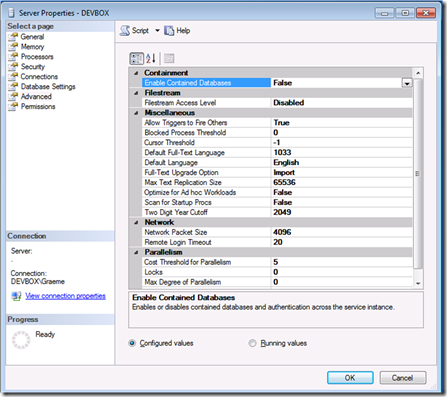Open the Advanced page label

(36, 97)
